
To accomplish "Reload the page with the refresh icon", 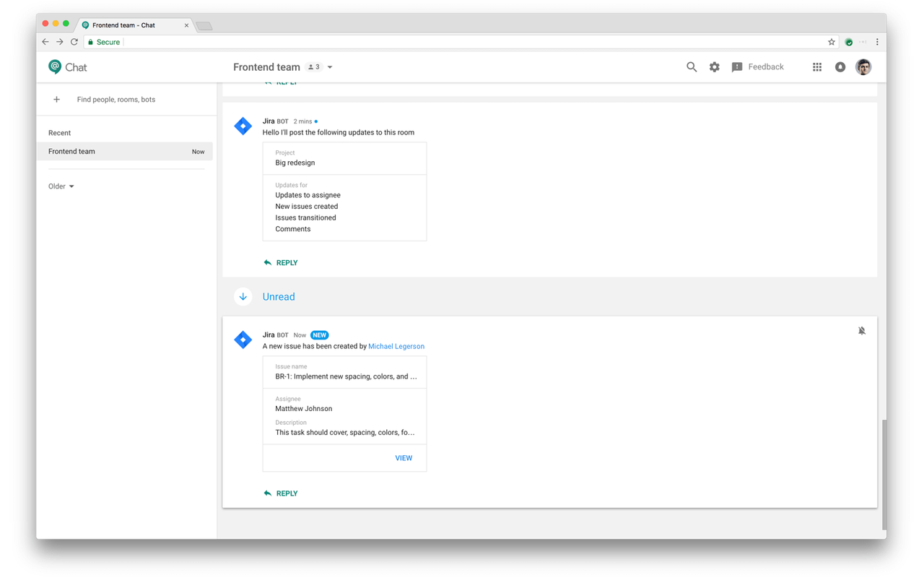I will coord(74,41).
